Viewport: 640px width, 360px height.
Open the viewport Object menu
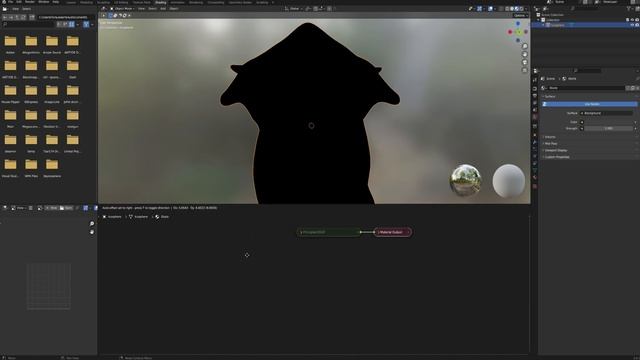pos(174,9)
